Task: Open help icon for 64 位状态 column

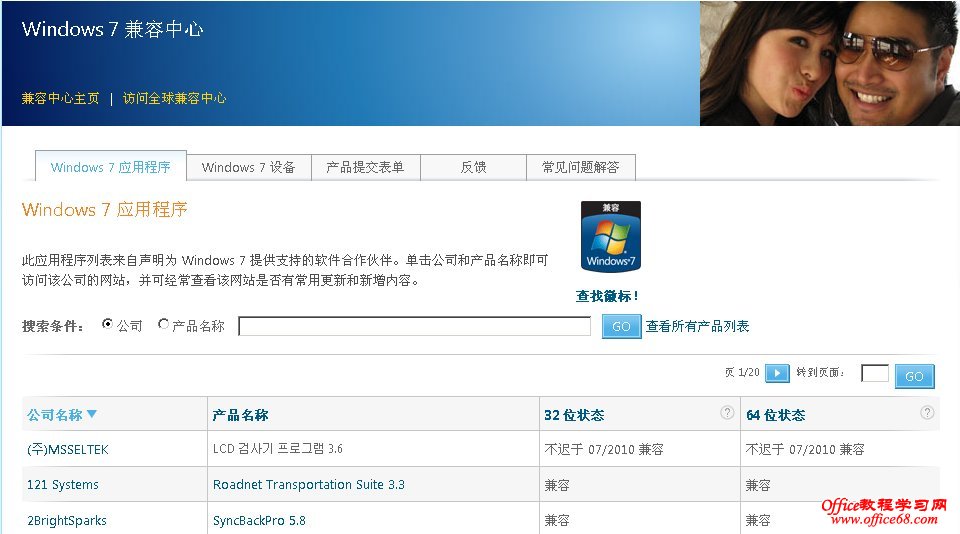Action: [927, 413]
